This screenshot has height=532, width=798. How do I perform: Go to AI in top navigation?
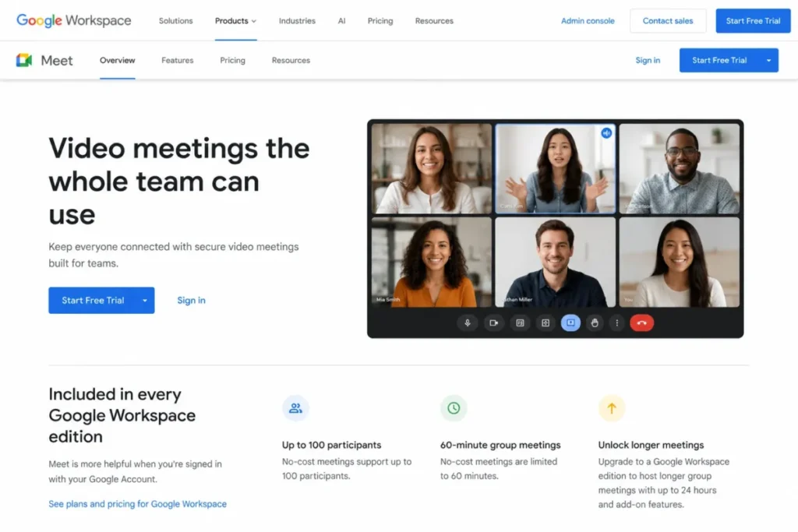(341, 21)
